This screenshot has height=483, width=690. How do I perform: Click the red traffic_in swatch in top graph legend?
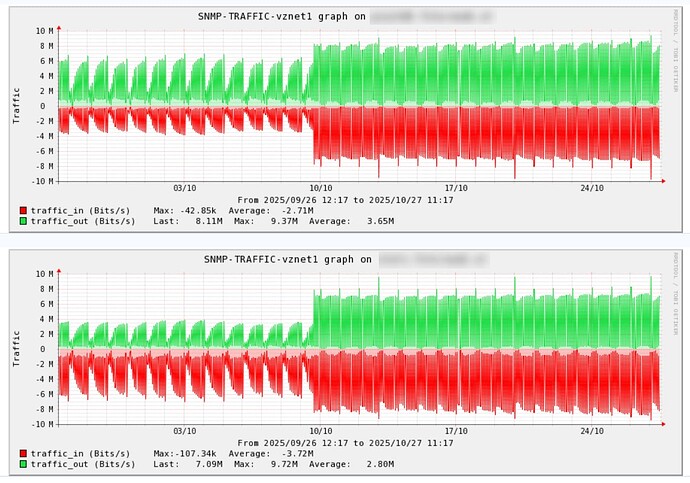(23, 211)
